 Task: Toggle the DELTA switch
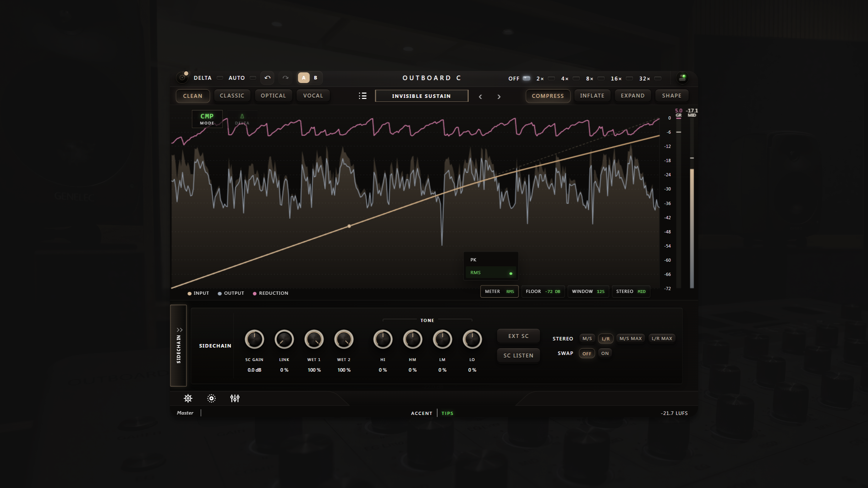(220, 78)
